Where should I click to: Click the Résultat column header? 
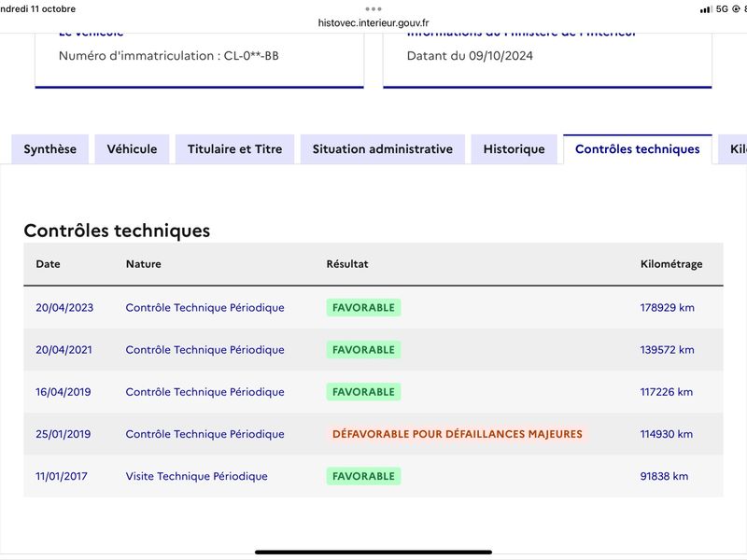[347, 264]
